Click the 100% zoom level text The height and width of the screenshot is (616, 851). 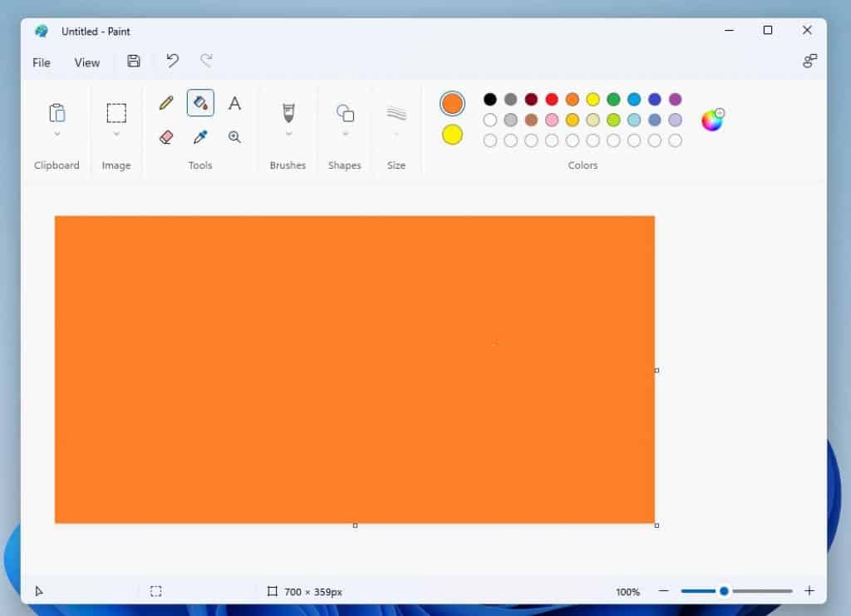pyautogui.click(x=628, y=592)
